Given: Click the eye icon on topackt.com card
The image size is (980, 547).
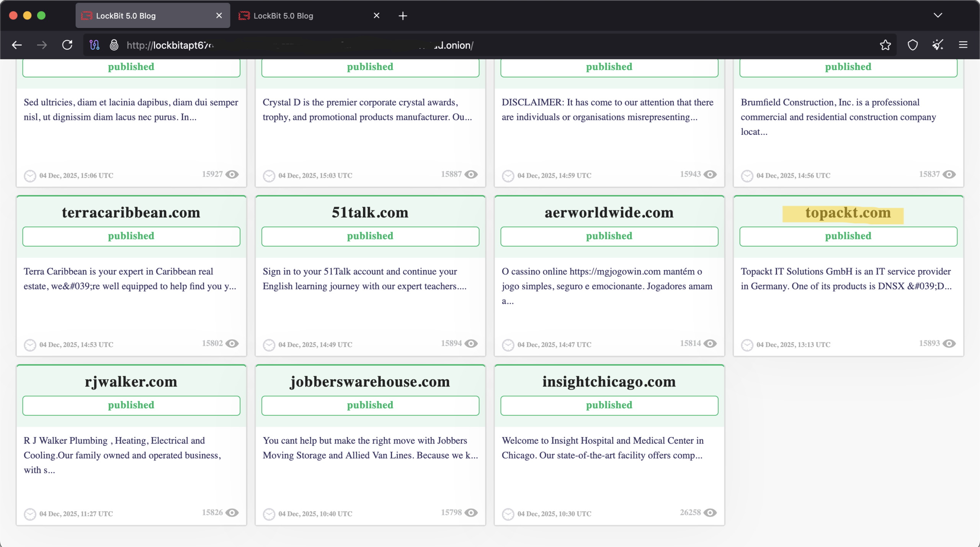Looking at the screenshot, I should pyautogui.click(x=949, y=344).
